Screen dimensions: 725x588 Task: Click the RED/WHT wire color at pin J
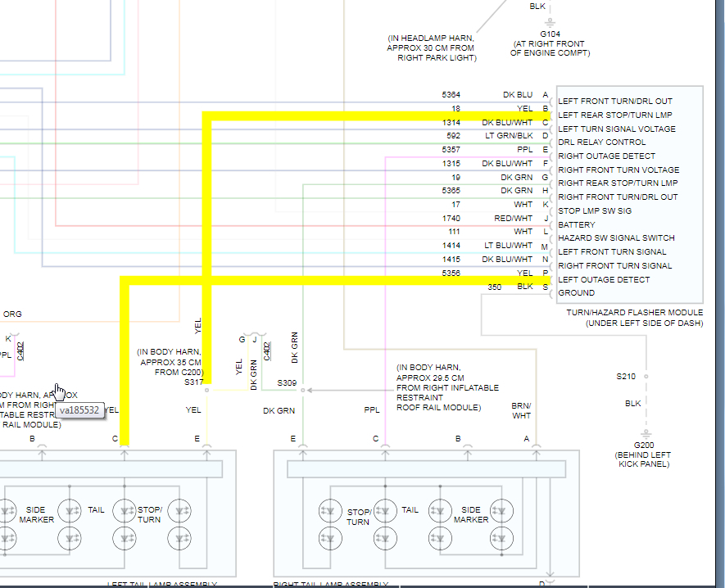point(513,218)
